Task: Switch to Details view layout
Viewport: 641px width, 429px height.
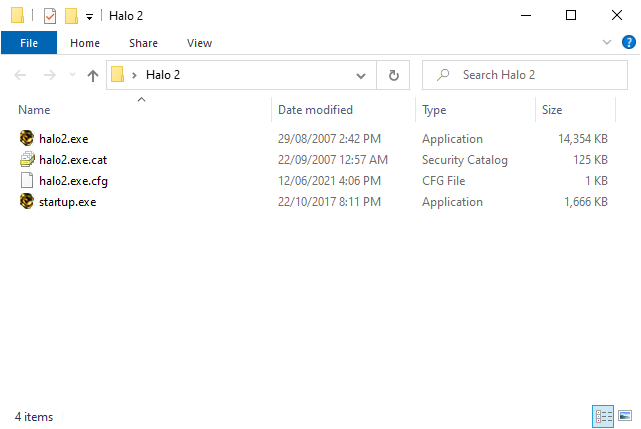Action: tap(603, 416)
